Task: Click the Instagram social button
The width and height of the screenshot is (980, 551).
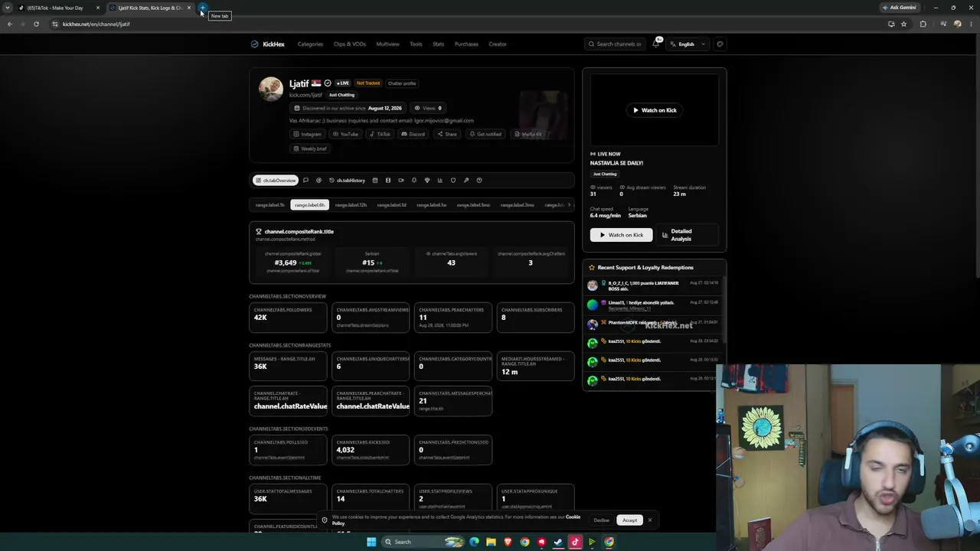Action: click(x=308, y=134)
